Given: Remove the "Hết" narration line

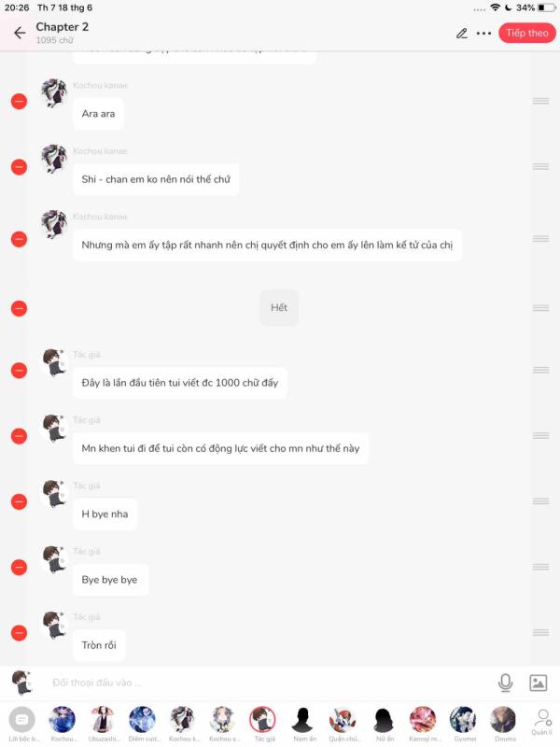Looking at the screenshot, I should pyautogui.click(x=19, y=308).
